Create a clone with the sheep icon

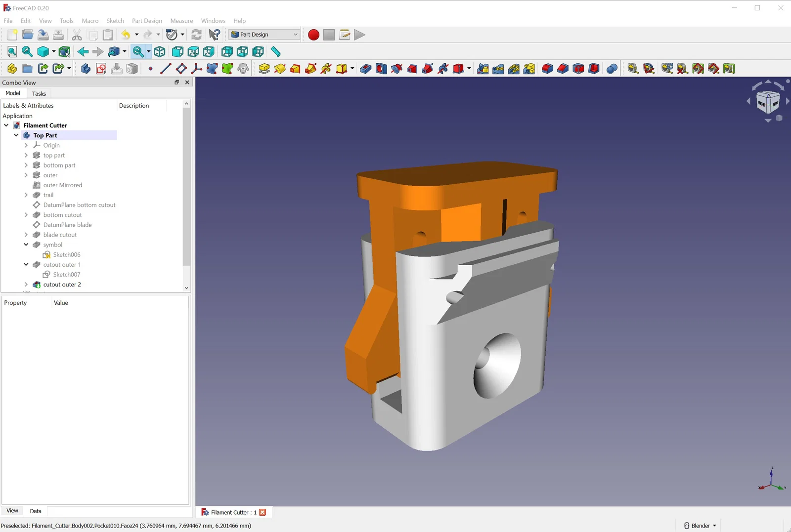coord(243,69)
